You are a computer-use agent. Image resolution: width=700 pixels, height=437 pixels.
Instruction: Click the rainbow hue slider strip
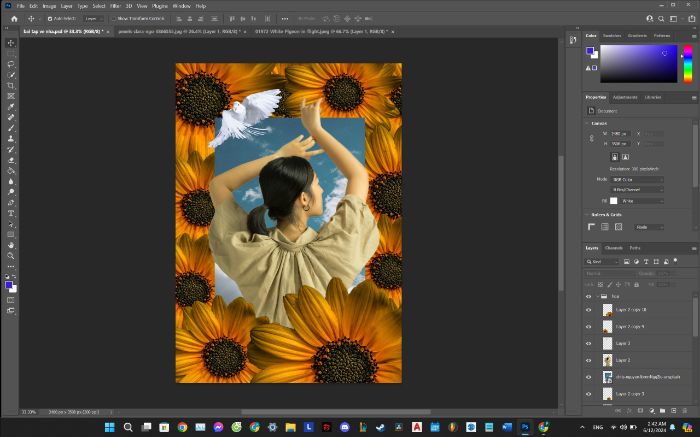click(x=688, y=64)
